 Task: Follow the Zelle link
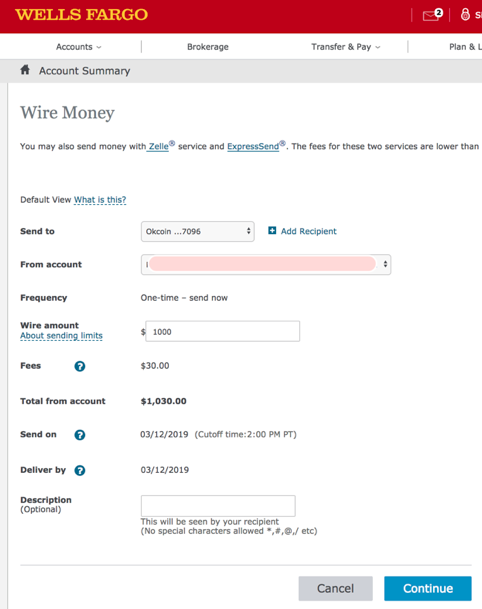(159, 146)
